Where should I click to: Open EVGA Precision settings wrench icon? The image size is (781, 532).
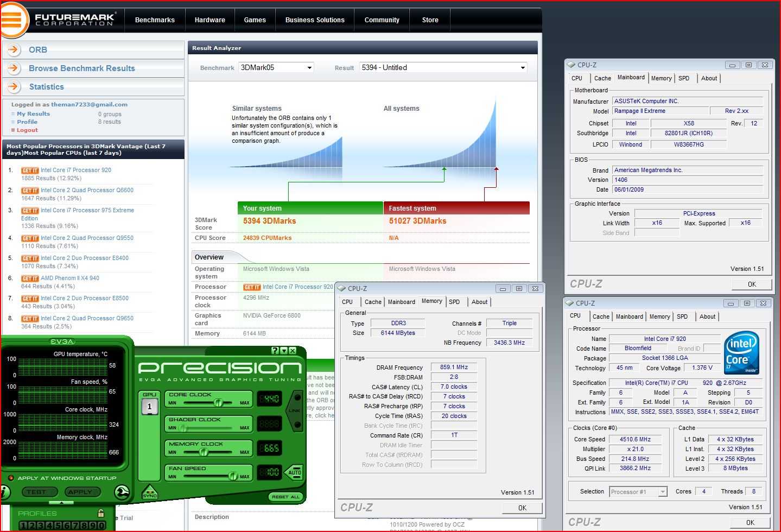click(123, 492)
